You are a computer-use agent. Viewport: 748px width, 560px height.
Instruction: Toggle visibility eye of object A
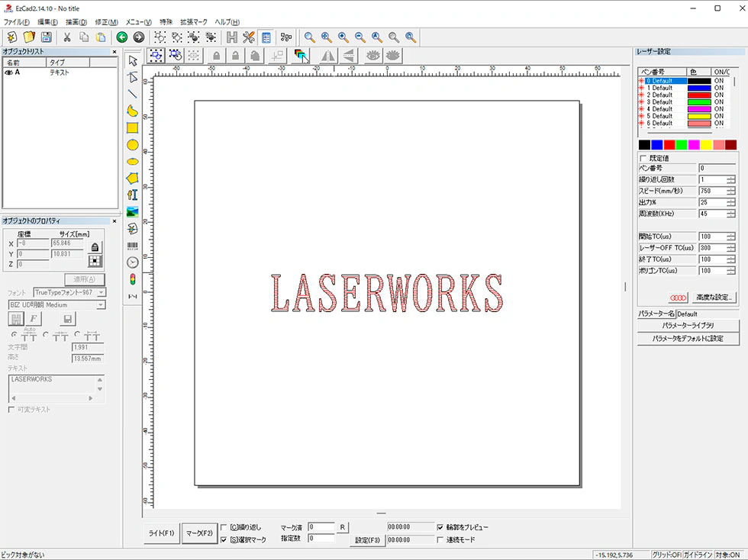[8, 72]
